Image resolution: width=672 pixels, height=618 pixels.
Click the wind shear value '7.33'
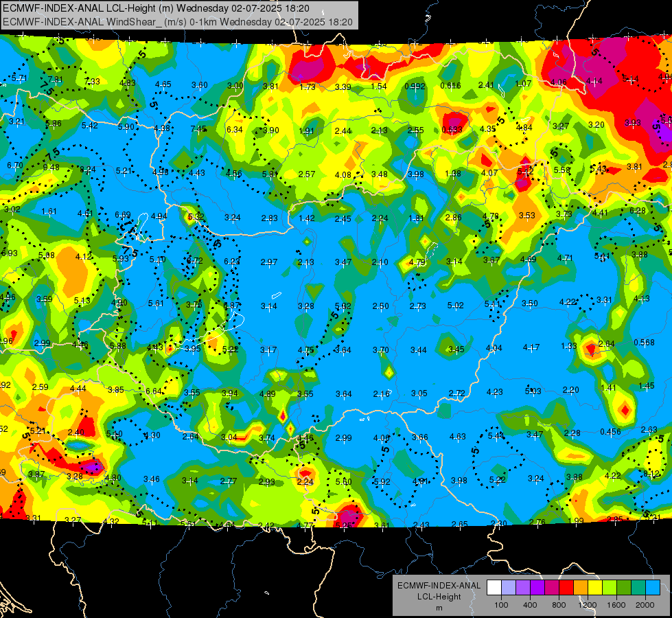pos(92,82)
